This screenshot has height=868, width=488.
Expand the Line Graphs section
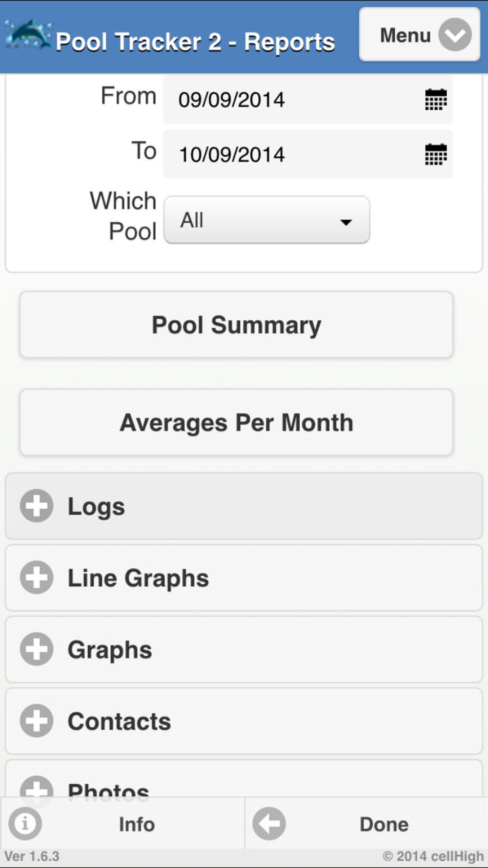[244, 578]
